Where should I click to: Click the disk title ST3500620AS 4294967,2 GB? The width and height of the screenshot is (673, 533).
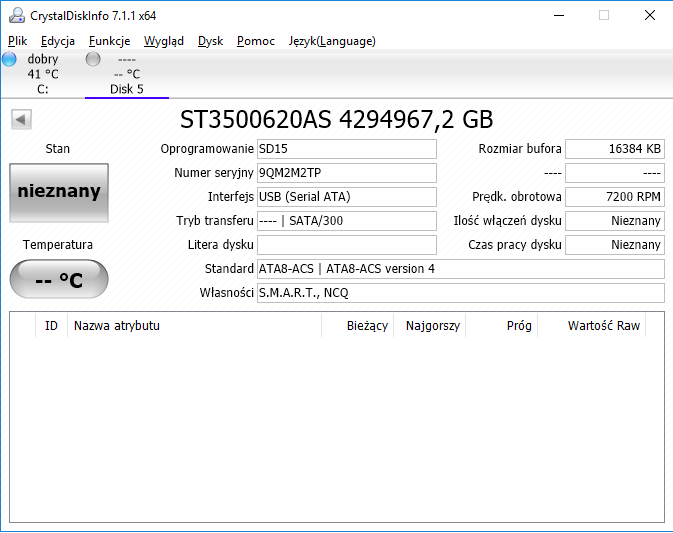click(336, 119)
